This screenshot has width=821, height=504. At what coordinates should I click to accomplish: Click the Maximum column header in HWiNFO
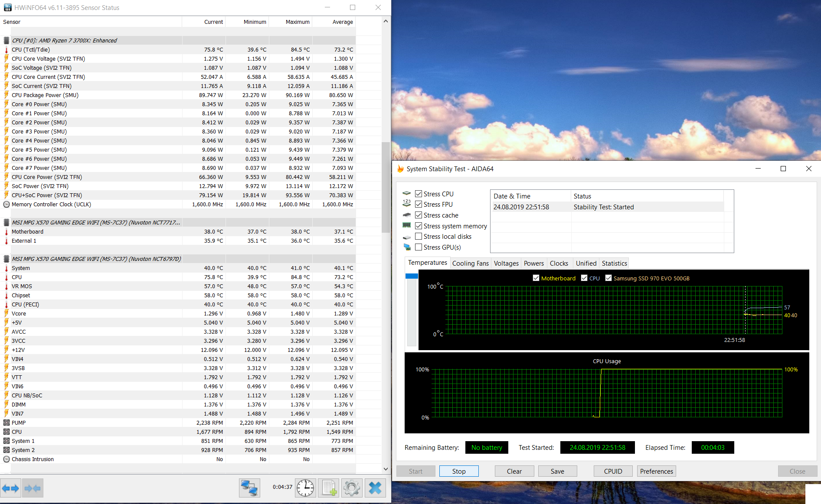point(291,22)
